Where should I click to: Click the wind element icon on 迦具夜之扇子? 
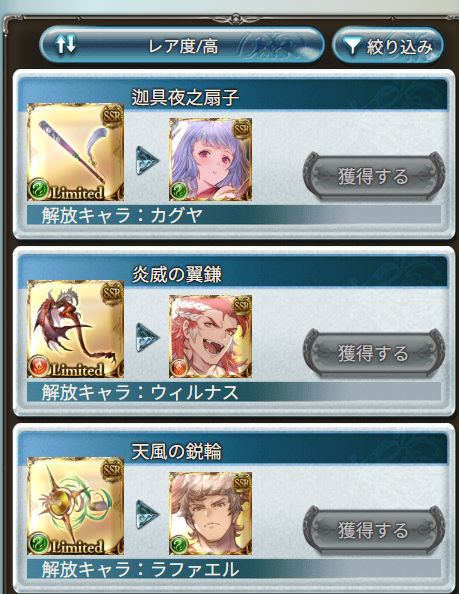[38, 189]
